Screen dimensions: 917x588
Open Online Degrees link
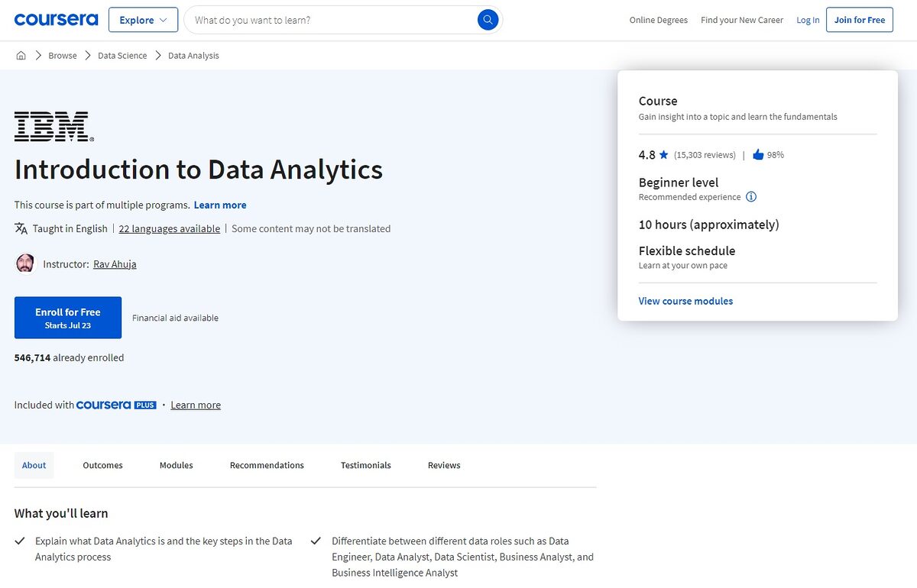[x=659, y=21]
